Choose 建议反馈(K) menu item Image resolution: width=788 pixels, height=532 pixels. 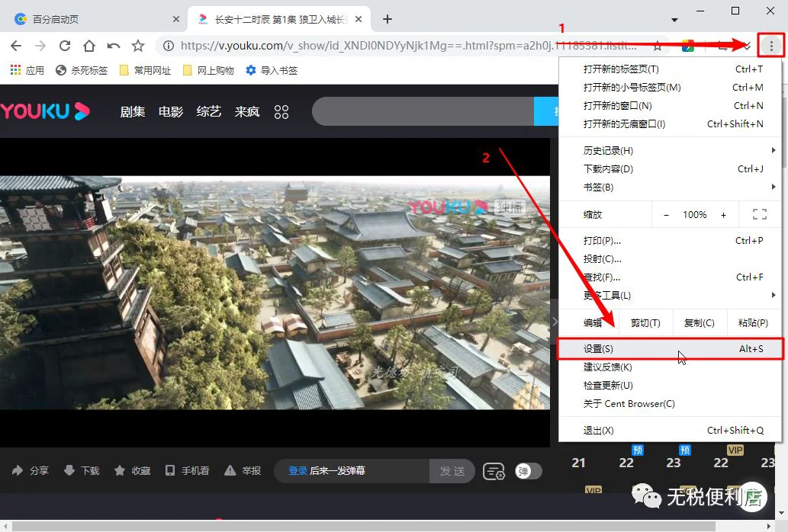[671, 367]
